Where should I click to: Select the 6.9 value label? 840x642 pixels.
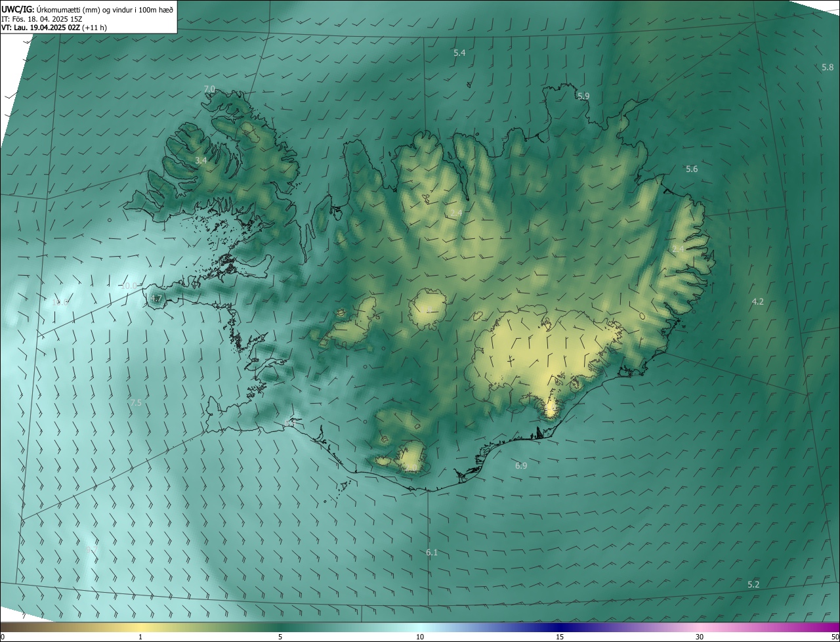click(521, 465)
